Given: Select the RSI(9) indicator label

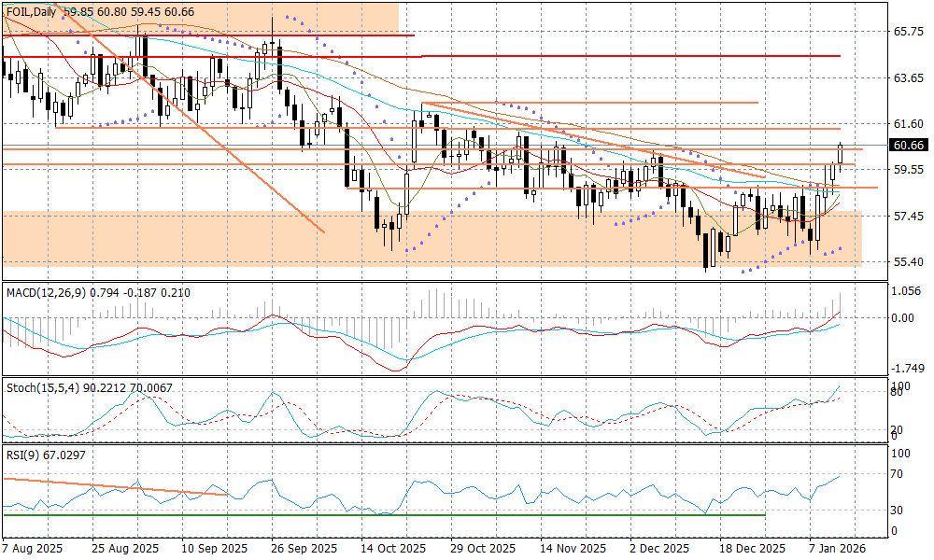Looking at the screenshot, I should pyautogui.click(x=23, y=455).
